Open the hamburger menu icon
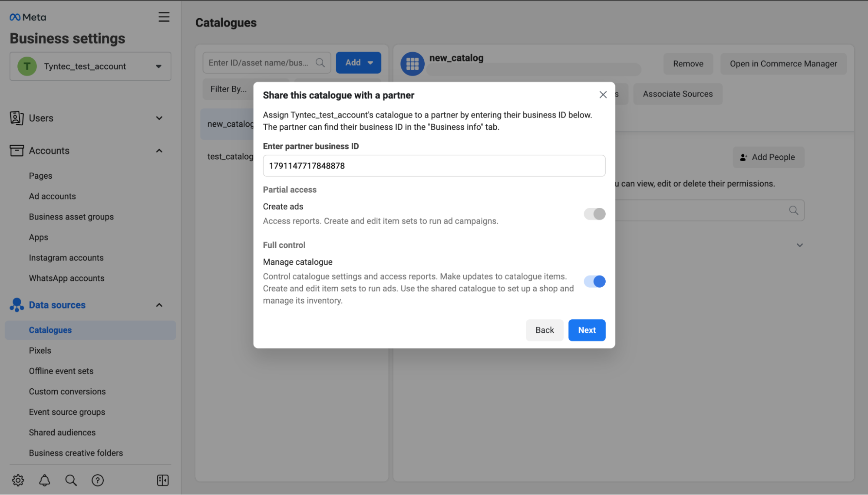This screenshot has height=495, width=868. pyautogui.click(x=164, y=17)
